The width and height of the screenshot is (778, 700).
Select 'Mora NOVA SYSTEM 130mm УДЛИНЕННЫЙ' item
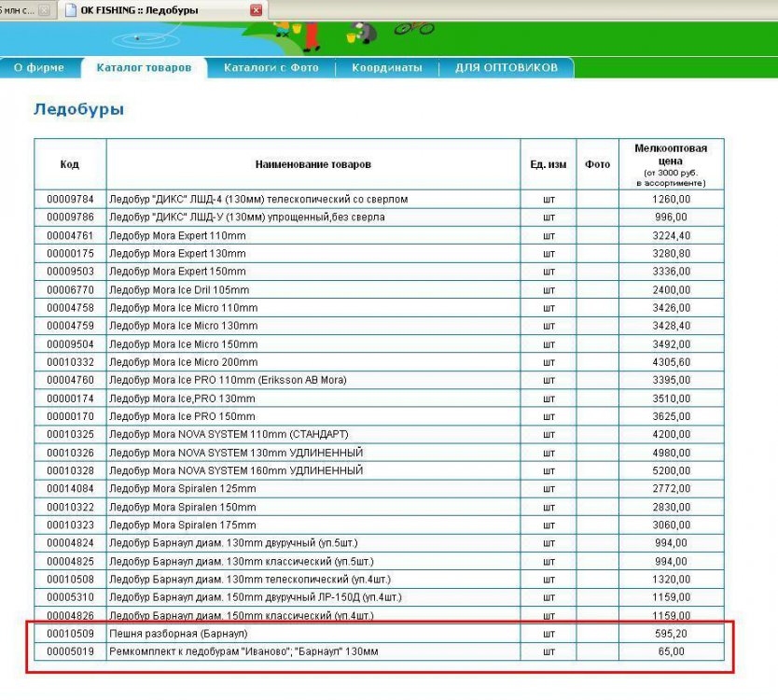(x=236, y=453)
